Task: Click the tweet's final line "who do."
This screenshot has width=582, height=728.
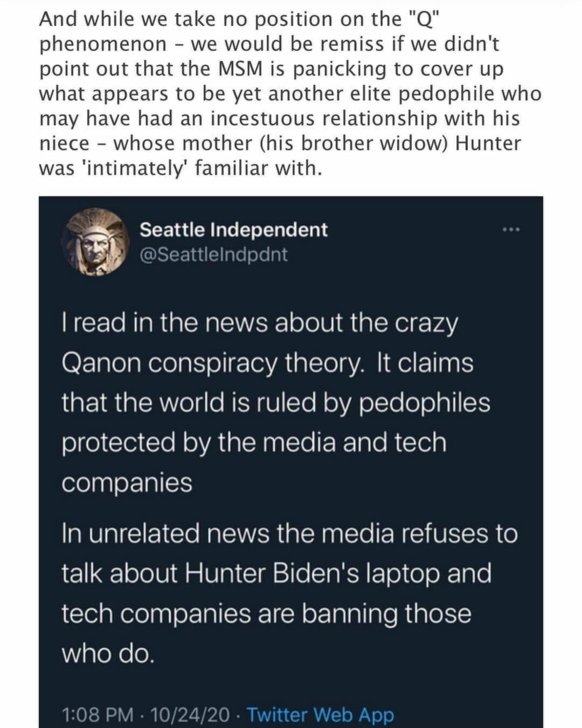Action: click(108, 654)
